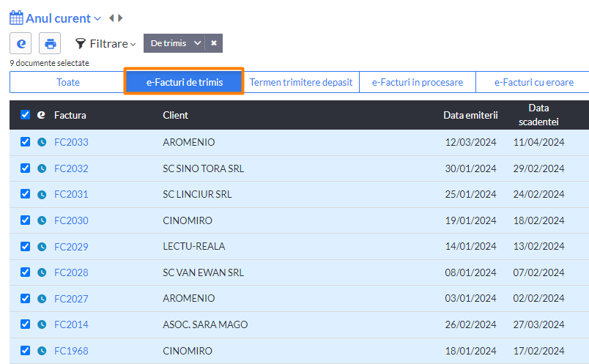Click clock status icon for FC2031
Screen dimensions: 589x364
(42, 194)
